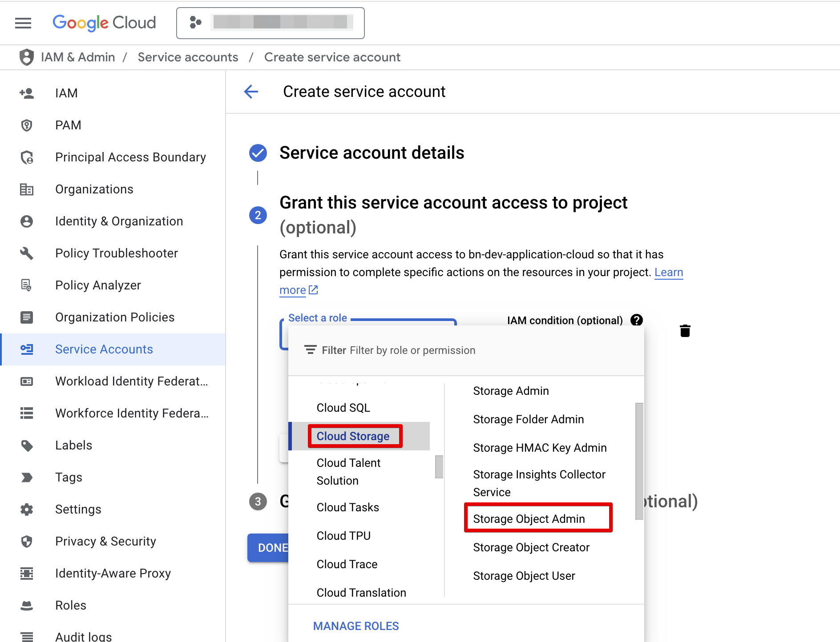Click the Service account details checkmark step

point(258,152)
